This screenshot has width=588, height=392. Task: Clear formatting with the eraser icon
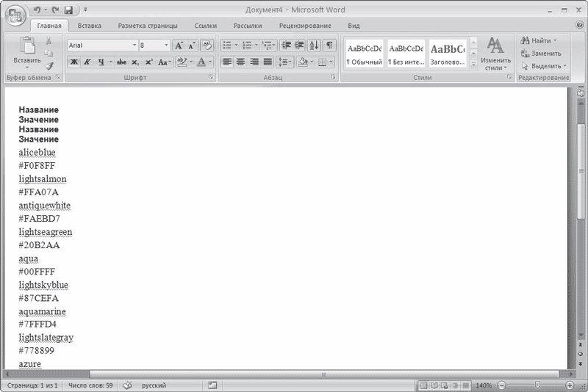tap(207, 46)
